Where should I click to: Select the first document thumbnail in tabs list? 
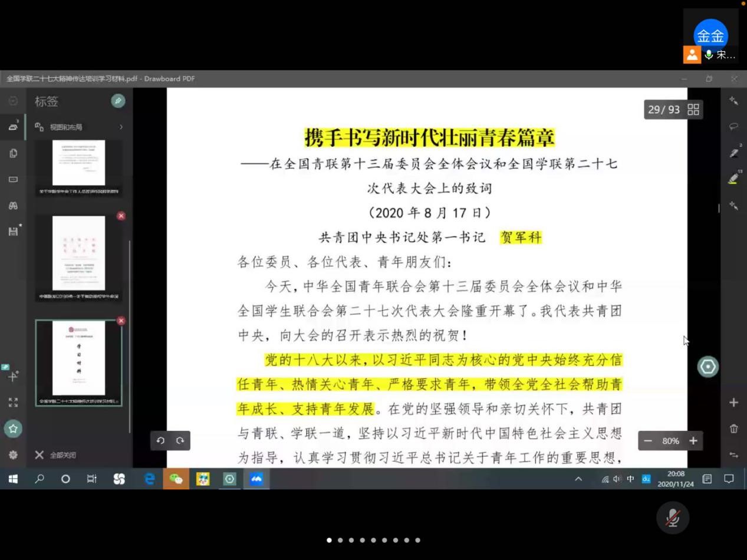point(78,167)
